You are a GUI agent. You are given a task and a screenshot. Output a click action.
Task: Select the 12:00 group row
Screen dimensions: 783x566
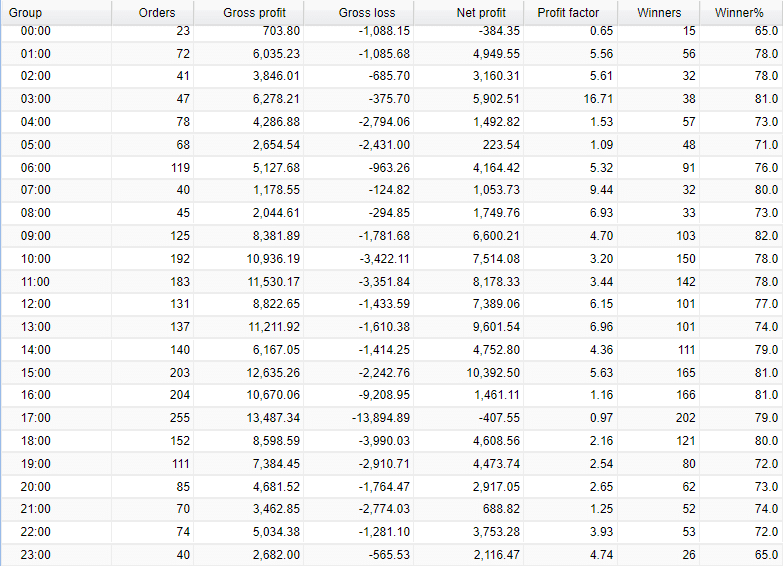[392, 304]
